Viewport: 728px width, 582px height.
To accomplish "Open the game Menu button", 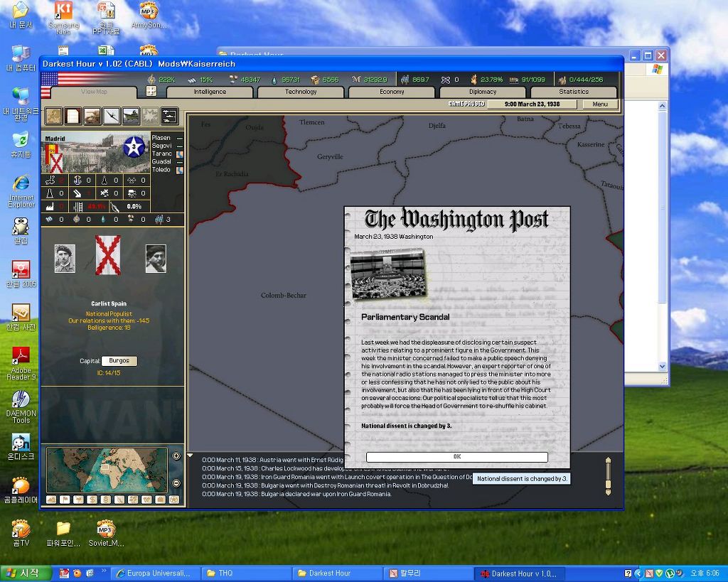I will point(600,104).
